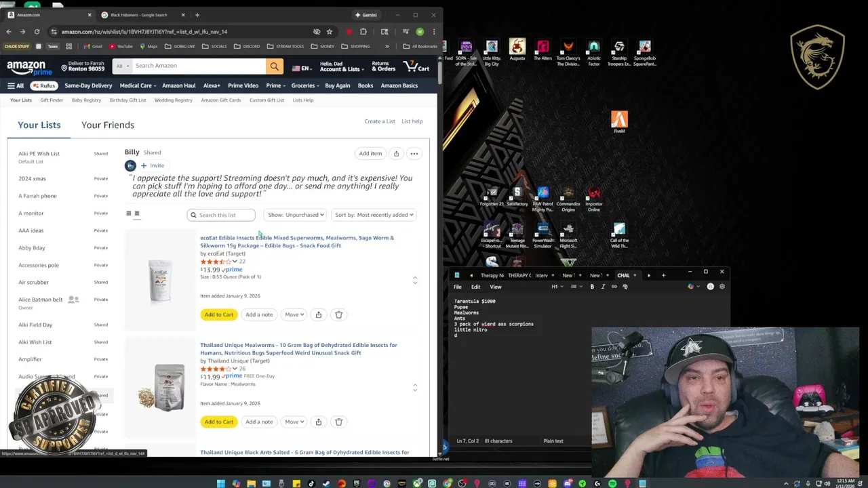This screenshot has width=868, height=488.
Task: Open the File menu in Notepad
Action: pos(458,287)
